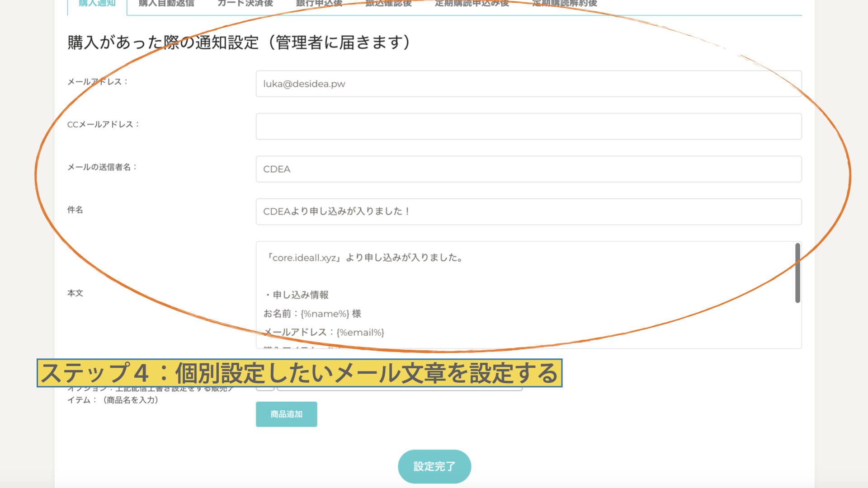Screen dimensions: 868x488
Task: Focus the empty CCメールアドレス field
Action: (x=528, y=127)
